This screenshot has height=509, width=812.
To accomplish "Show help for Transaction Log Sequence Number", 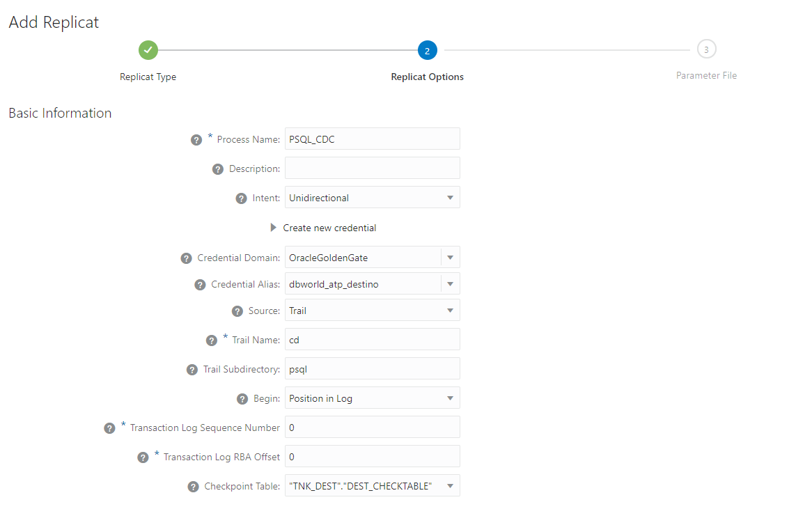I will (109, 428).
